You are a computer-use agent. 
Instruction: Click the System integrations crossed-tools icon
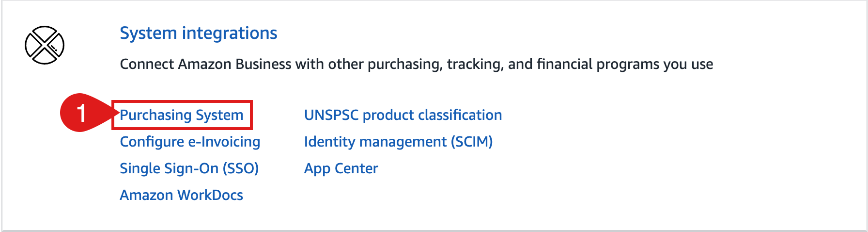coord(45,45)
